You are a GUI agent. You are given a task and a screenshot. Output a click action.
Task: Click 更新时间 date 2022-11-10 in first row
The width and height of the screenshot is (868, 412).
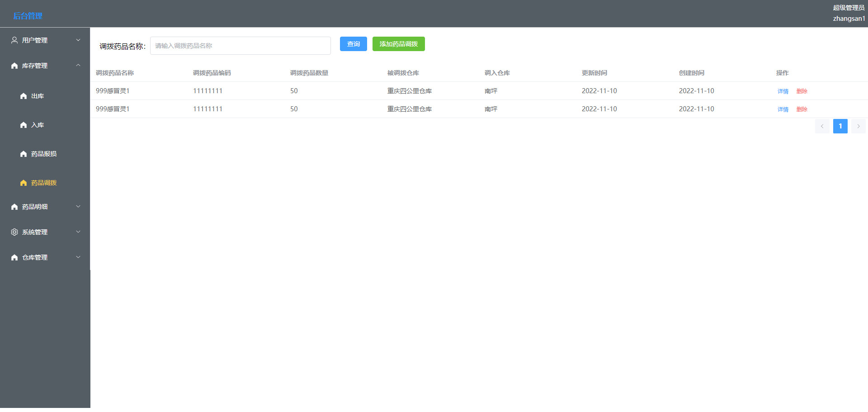pos(599,91)
